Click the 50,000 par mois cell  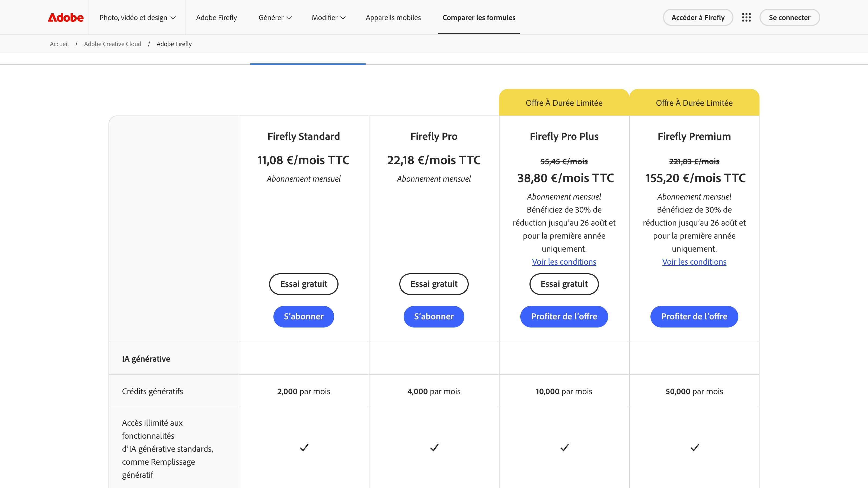point(694,391)
